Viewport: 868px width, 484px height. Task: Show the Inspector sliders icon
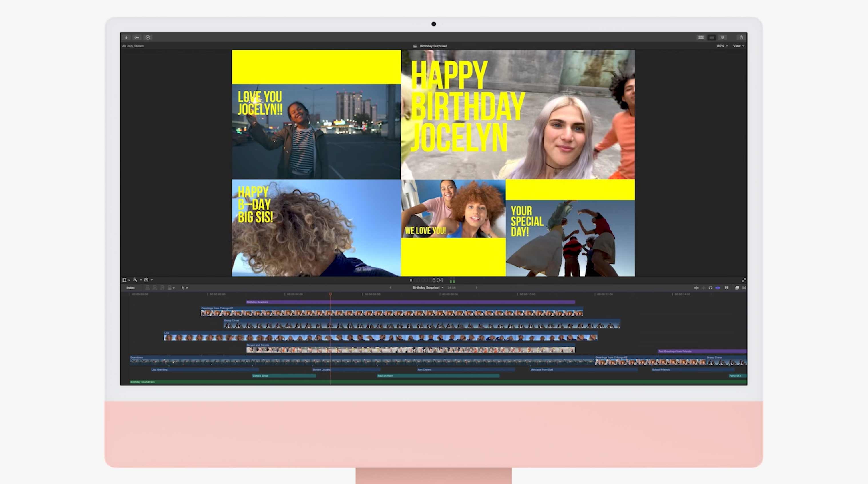(722, 37)
